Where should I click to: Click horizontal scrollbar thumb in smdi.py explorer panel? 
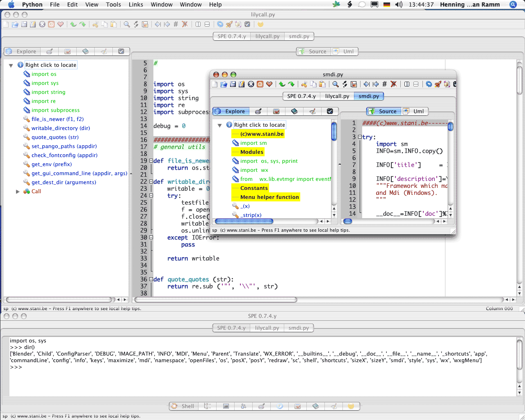coord(244,221)
